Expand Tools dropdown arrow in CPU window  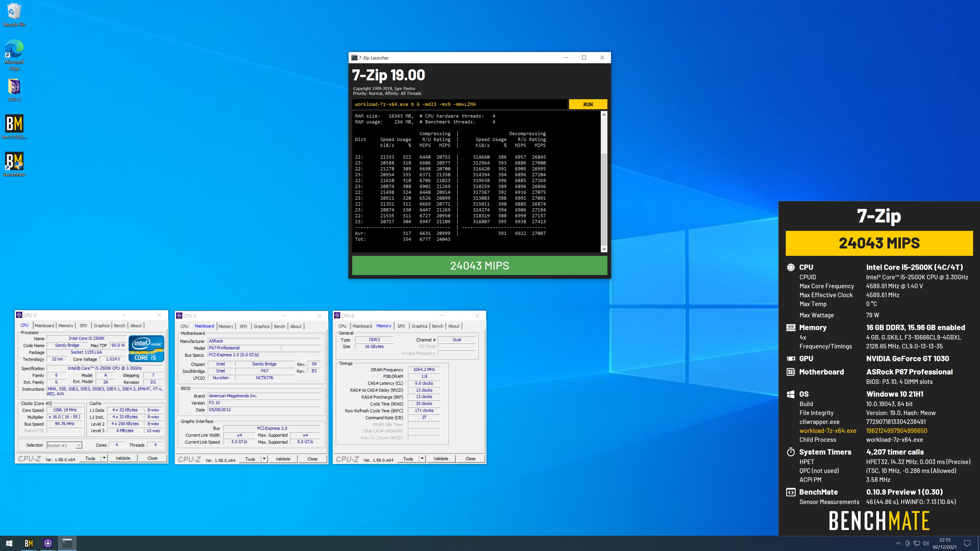pyautogui.click(x=104, y=458)
